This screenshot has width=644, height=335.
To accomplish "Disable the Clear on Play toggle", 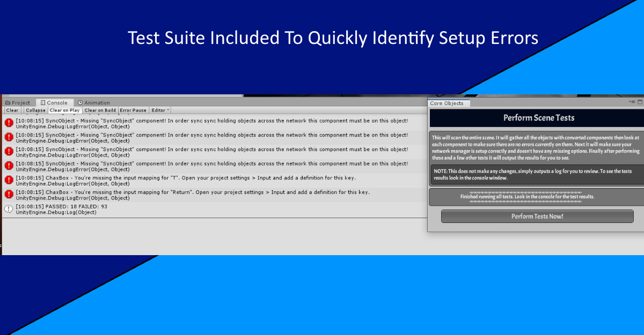I will tap(64, 110).
